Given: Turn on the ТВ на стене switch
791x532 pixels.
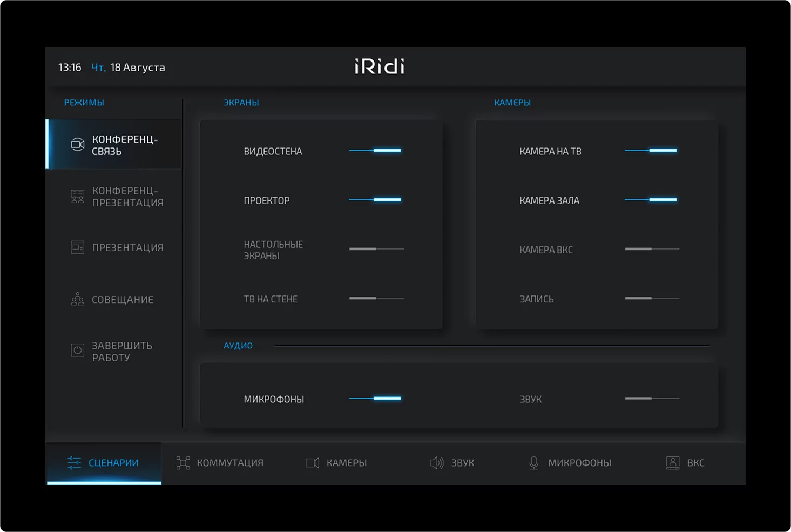Looking at the screenshot, I should 376,298.
